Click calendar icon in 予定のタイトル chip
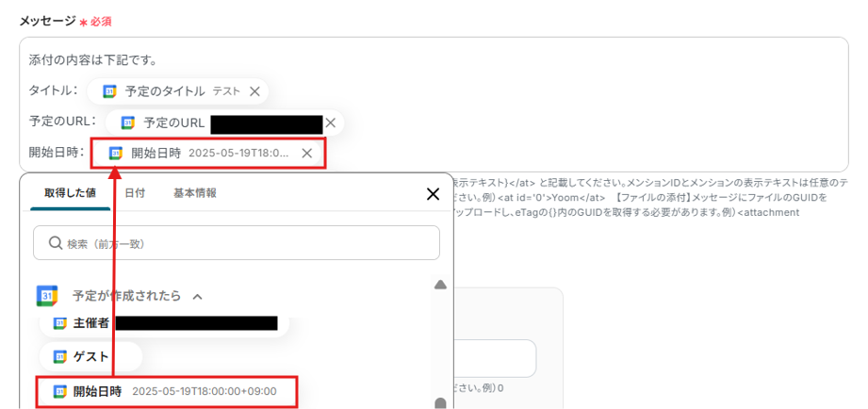The image size is (868, 409). 109,91
